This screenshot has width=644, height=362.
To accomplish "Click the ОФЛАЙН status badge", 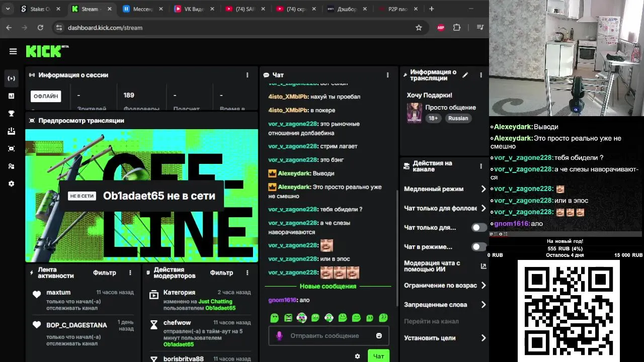I will pos(46,96).
